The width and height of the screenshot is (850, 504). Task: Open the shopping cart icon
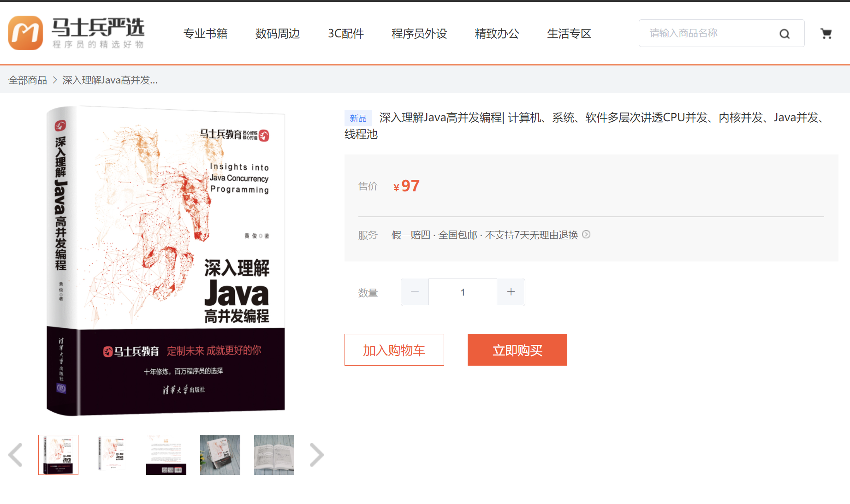[x=826, y=33]
